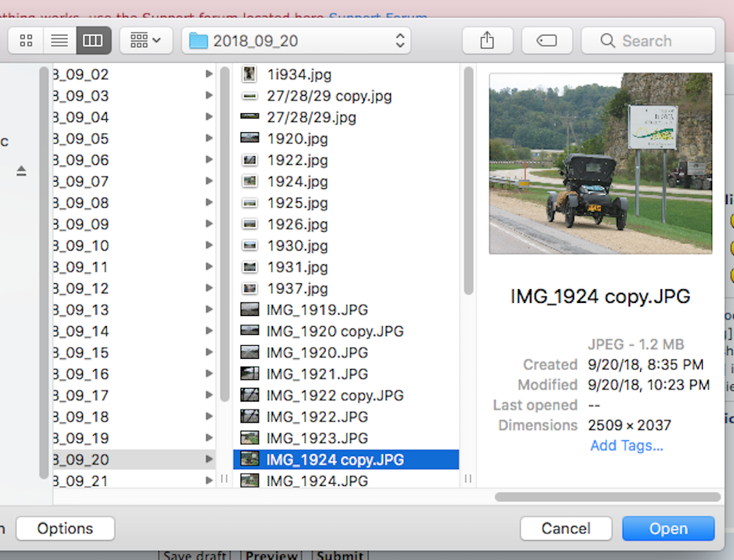Screen dimensions: 734x560
Task: Click the Add Tags… link
Action: pyautogui.click(x=626, y=446)
